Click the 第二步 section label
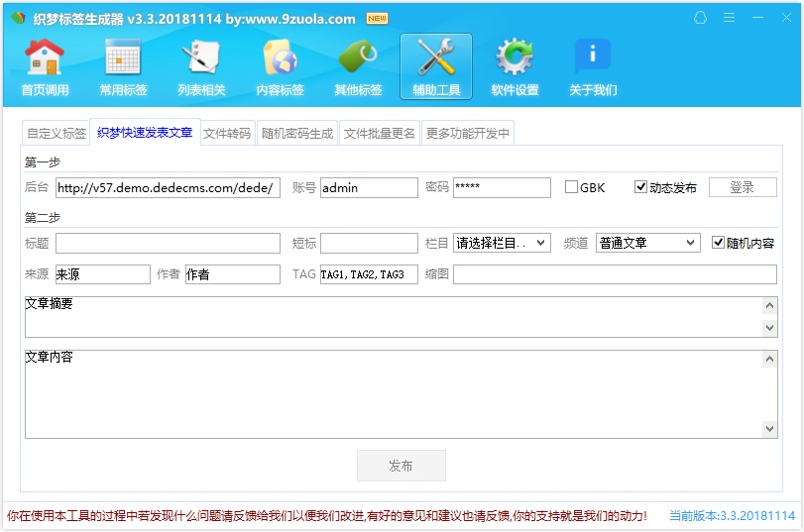This screenshot has width=804, height=532. 42,218
